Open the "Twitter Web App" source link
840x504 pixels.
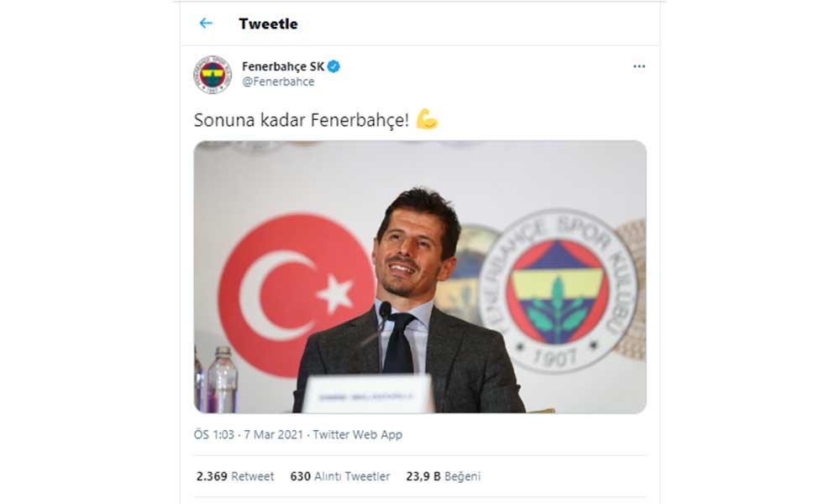click(x=357, y=434)
